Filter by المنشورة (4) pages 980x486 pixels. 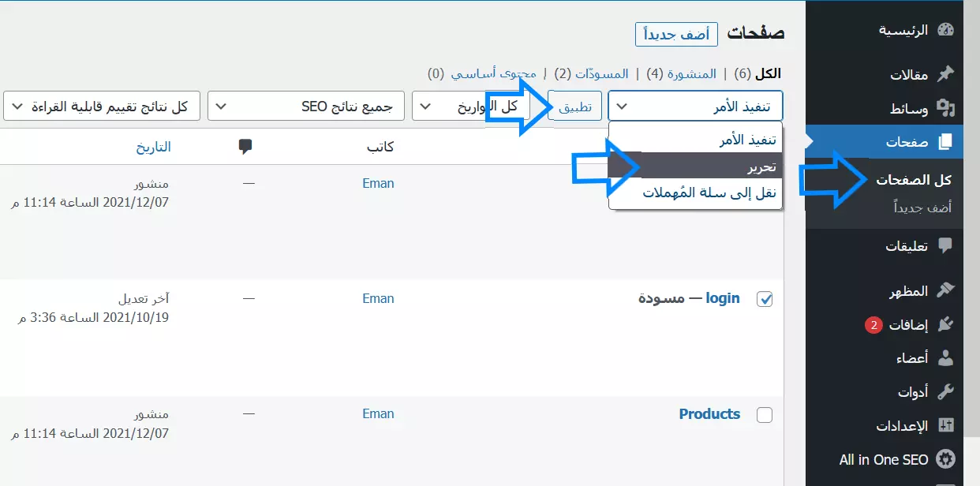pos(681,73)
